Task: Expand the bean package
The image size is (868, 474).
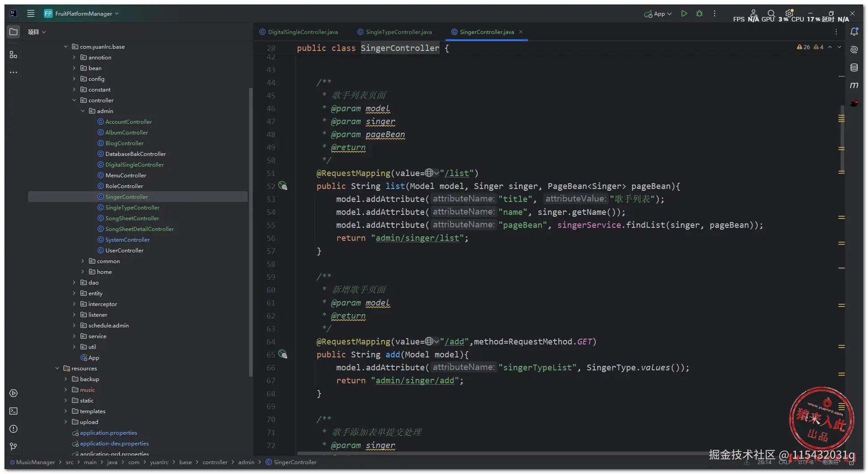Action: point(74,68)
